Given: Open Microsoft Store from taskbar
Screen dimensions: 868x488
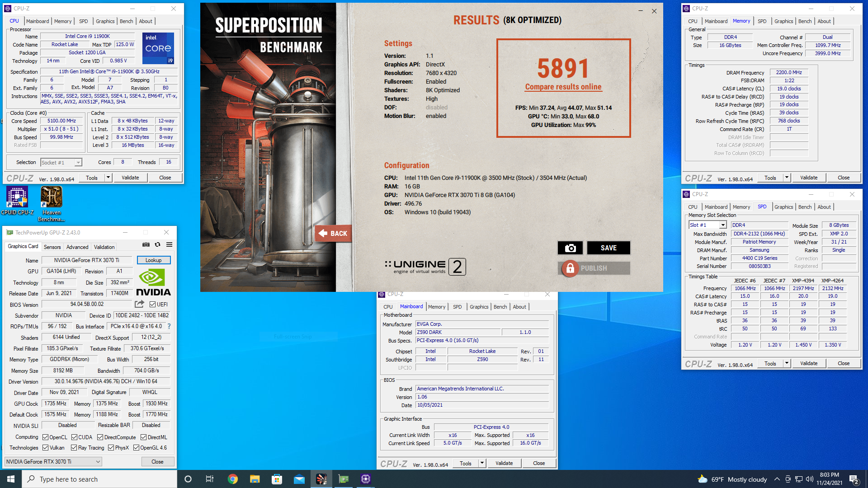Looking at the screenshot, I should [x=277, y=479].
